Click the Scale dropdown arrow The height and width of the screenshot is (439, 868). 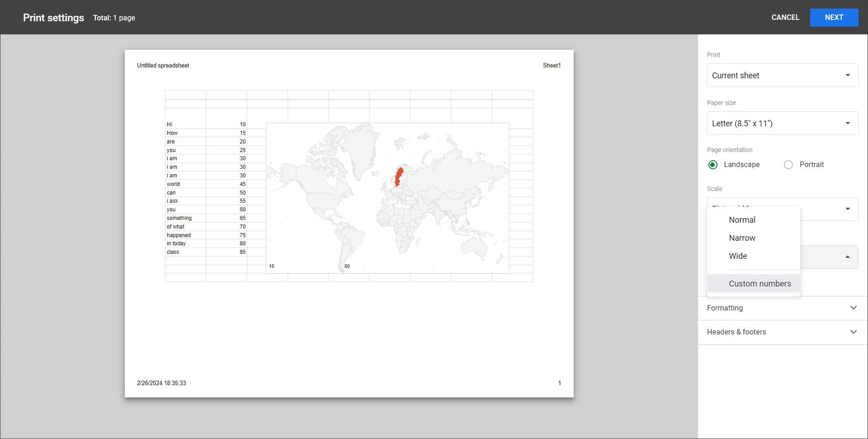click(847, 209)
